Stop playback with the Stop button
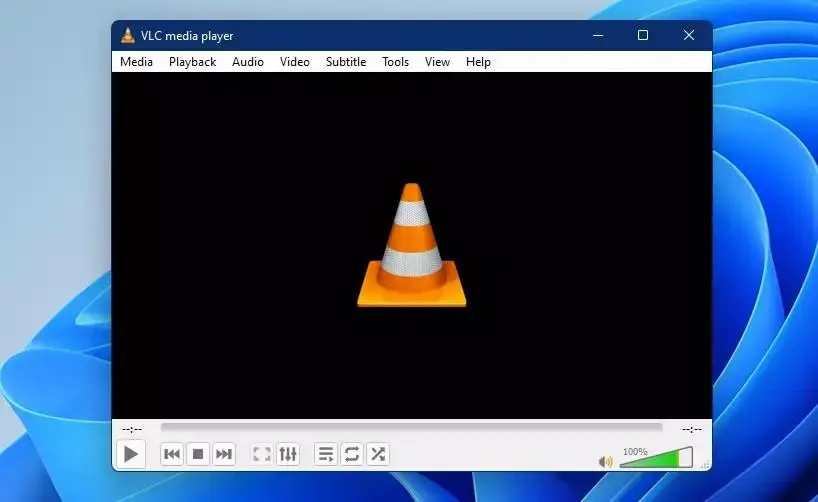This screenshot has width=818, height=502. click(198, 454)
